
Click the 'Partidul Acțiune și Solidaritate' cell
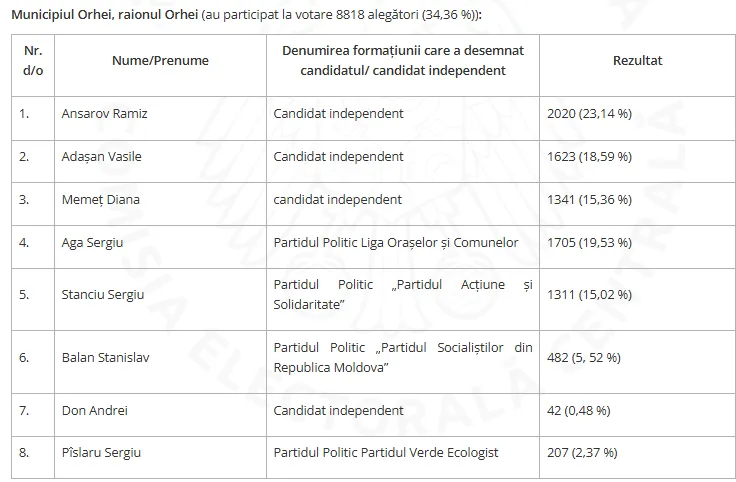point(403,295)
